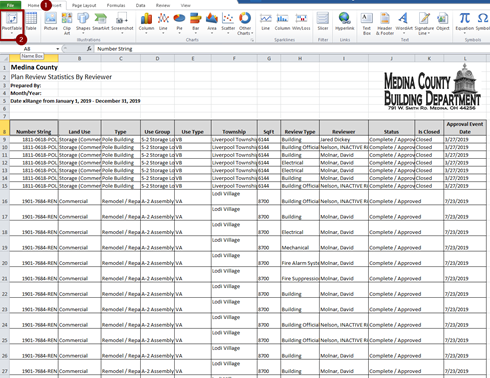Image resolution: width=490 pixels, height=378 pixels.
Task: Switch to the Home tab
Action: tap(33, 5)
